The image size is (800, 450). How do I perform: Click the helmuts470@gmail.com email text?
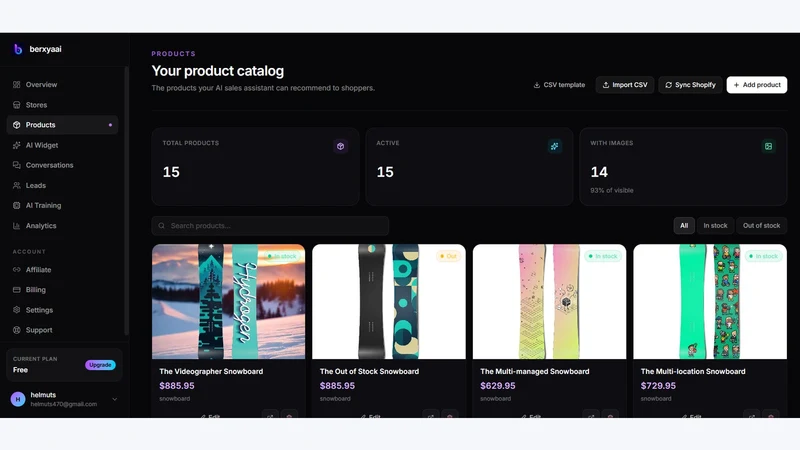click(64, 404)
